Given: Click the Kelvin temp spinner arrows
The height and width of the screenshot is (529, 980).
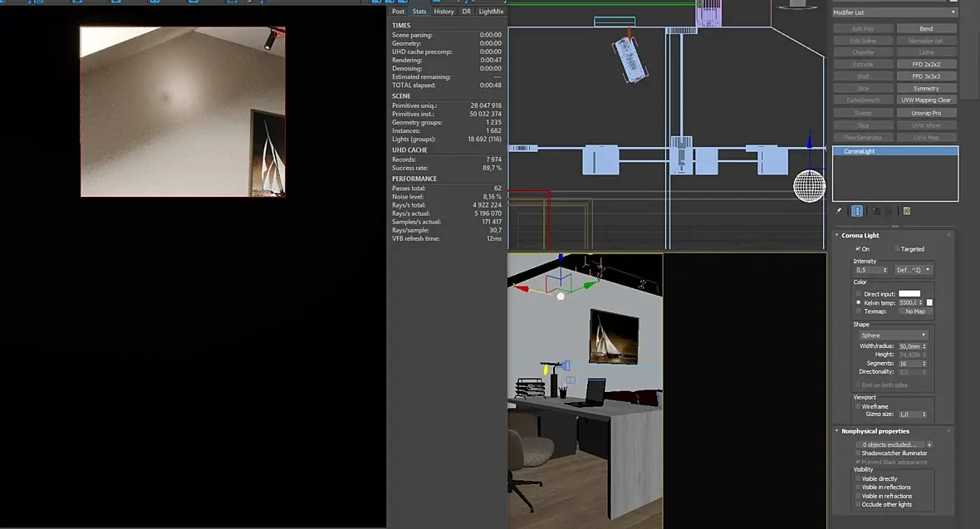Looking at the screenshot, I should coord(921,302).
